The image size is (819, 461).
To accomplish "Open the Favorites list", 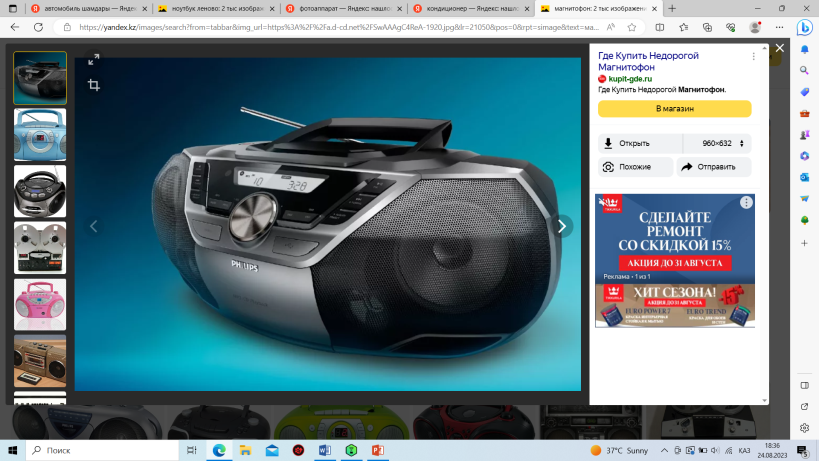I will coord(683,27).
